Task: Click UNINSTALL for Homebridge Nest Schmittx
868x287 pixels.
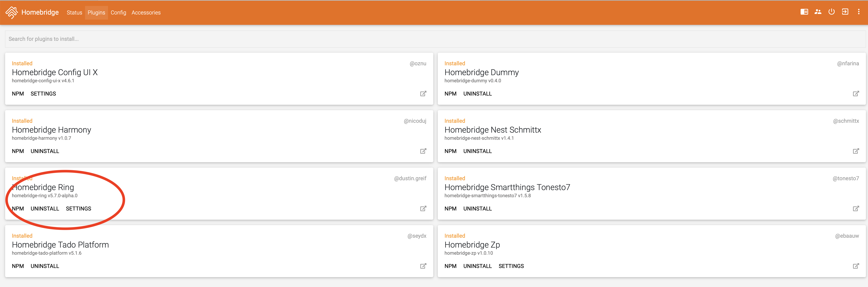Action: pos(477,151)
